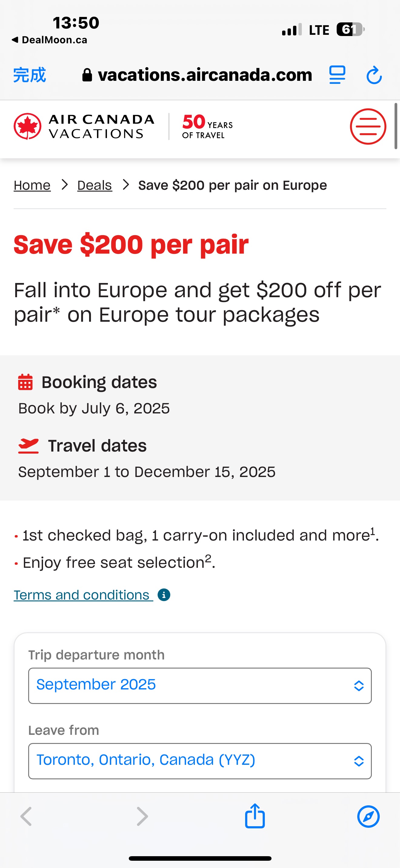This screenshot has width=400, height=868.
Task: Tap the padlock icon in the address bar
Action: 87,75
